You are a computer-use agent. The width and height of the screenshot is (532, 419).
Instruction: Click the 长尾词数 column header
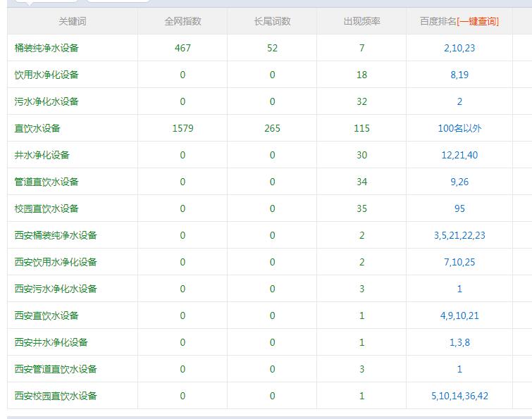272,21
